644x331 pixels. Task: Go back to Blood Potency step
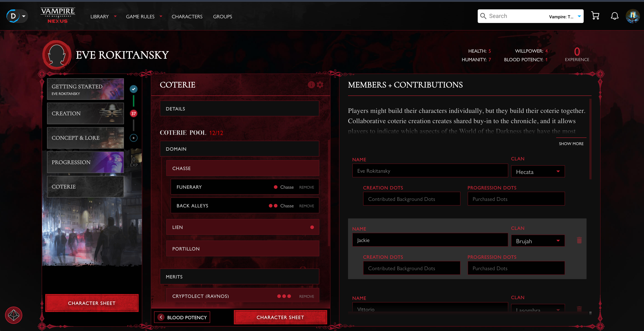182,317
